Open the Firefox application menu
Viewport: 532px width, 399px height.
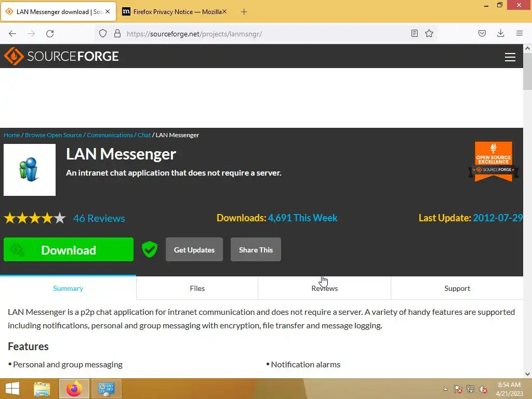click(520, 33)
